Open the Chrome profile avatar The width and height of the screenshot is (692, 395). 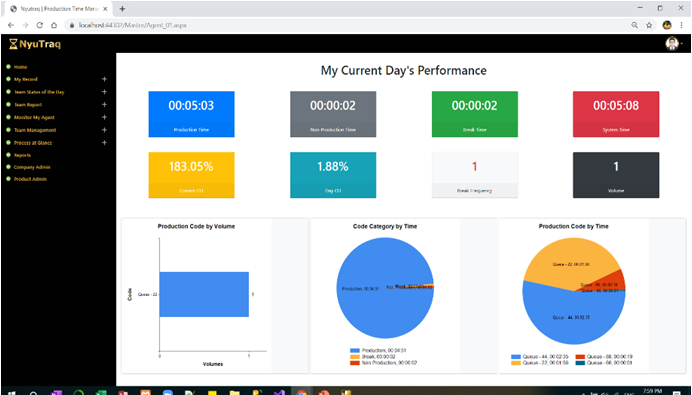click(667, 25)
